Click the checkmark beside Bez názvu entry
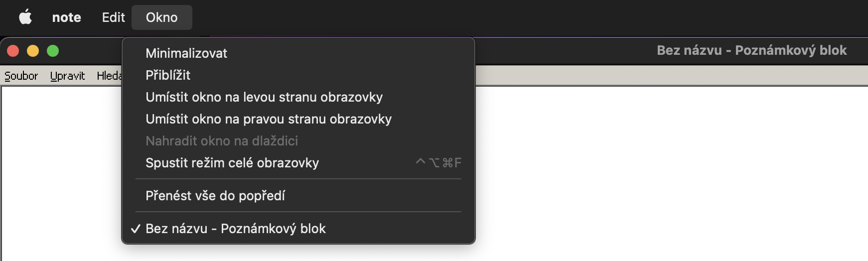 [x=136, y=229]
